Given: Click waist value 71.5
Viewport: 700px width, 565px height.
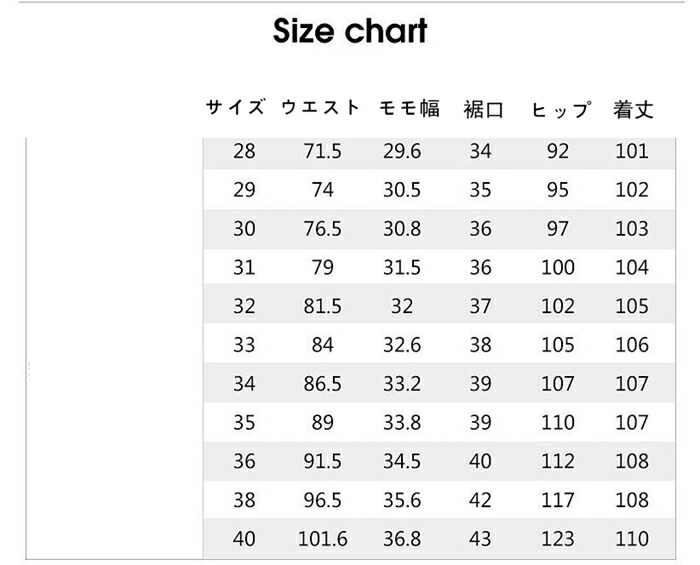Looking at the screenshot, I should pyautogui.click(x=323, y=152).
